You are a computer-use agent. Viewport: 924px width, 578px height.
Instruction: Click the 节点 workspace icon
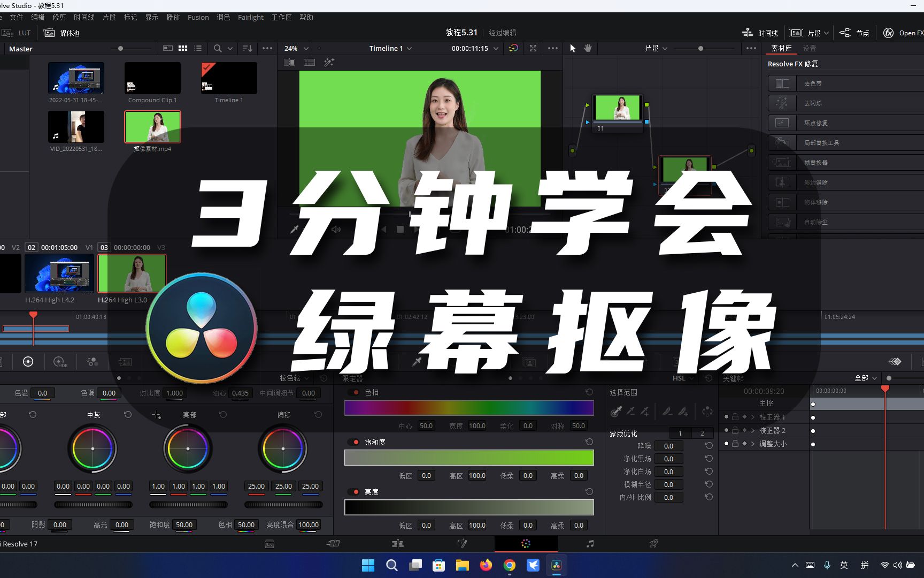[x=845, y=33]
